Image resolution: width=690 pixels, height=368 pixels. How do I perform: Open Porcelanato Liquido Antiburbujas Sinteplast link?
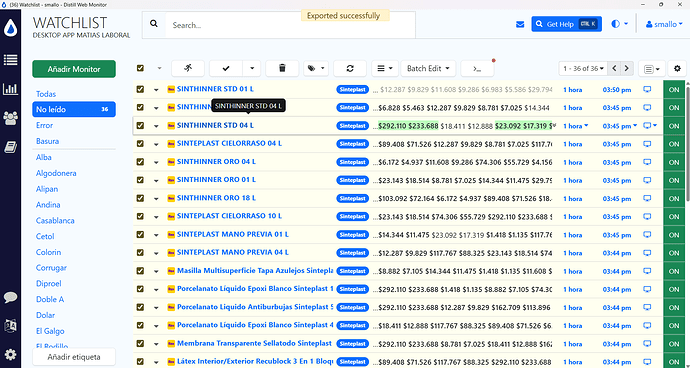point(255,307)
